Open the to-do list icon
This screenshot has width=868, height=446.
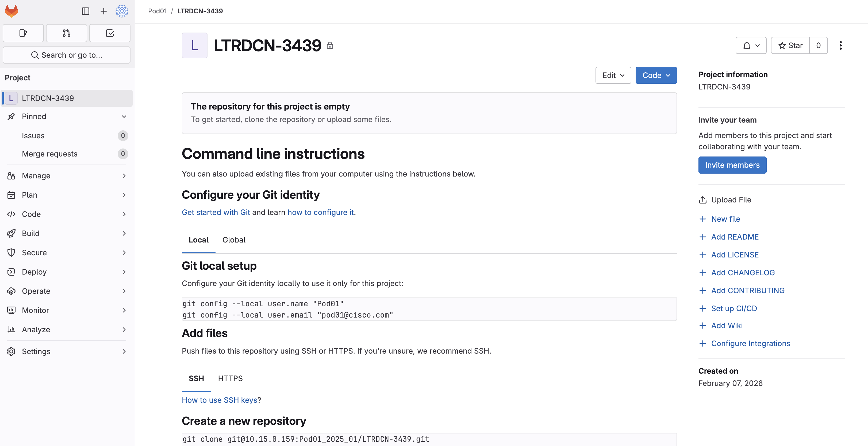pos(110,33)
